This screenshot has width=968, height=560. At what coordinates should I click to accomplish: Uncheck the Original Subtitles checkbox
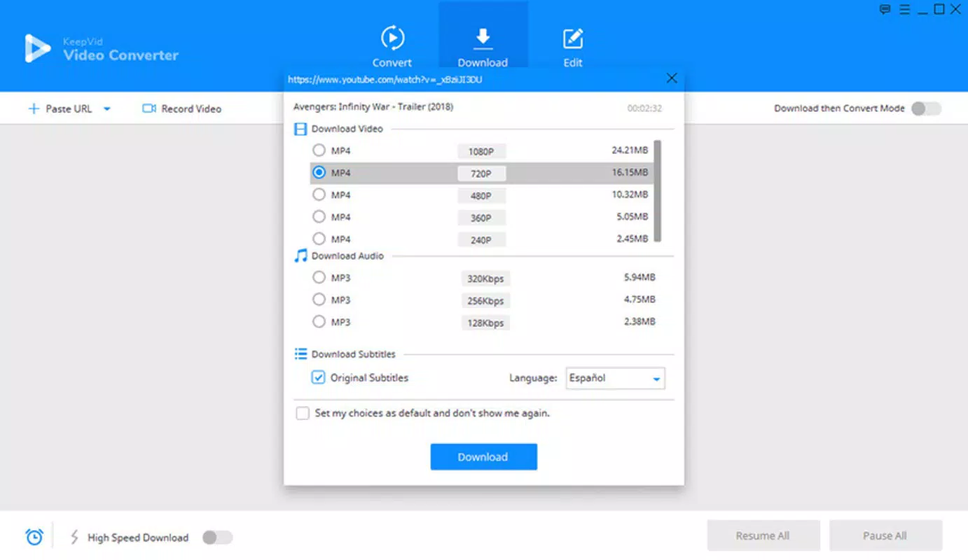318,377
